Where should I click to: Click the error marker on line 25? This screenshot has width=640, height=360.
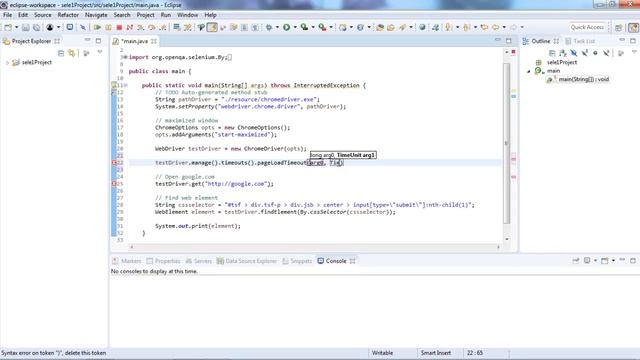pyautogui.click(x=114, y=184)
